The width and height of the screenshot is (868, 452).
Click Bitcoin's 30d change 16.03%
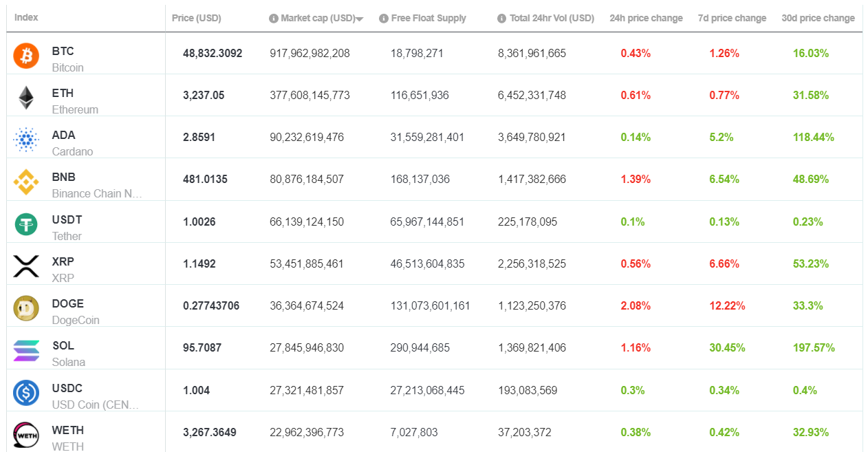point(810,53)
